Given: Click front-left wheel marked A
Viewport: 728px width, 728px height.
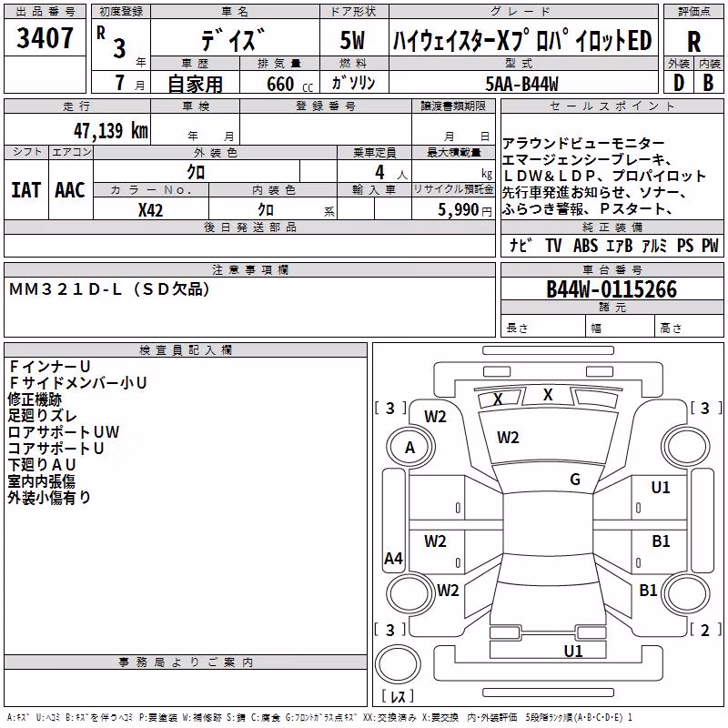Looking at the screenshot, I should [410, 448].
